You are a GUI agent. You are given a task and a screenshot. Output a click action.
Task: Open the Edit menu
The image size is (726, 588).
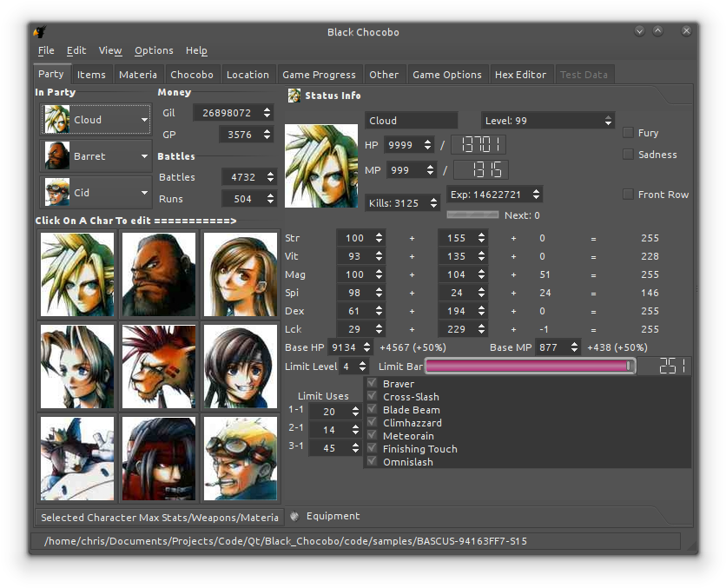76,50
